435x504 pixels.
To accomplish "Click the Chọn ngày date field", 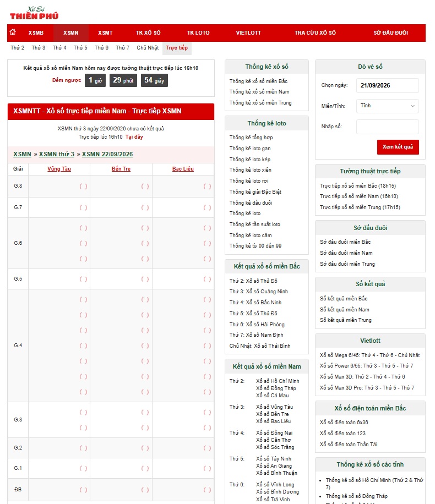I will (388, 85).
